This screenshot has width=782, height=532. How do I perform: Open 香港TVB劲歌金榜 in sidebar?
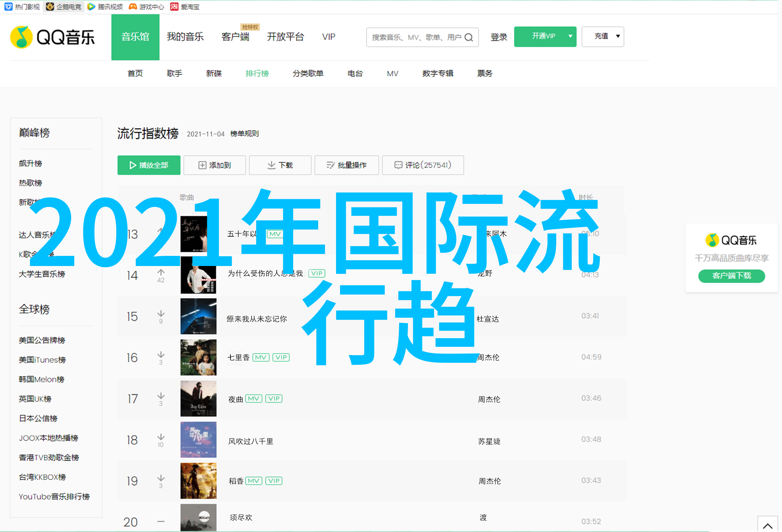point(49,458)
